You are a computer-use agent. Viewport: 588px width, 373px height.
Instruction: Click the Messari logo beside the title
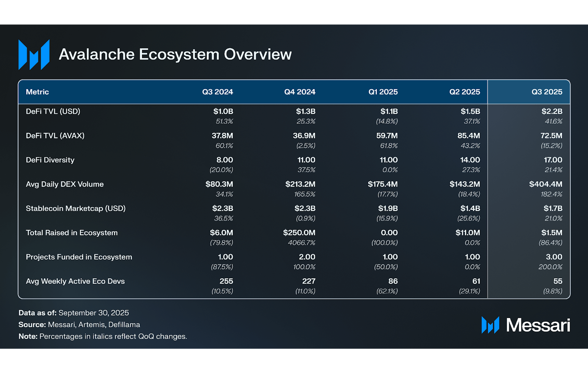pos(34,54)
